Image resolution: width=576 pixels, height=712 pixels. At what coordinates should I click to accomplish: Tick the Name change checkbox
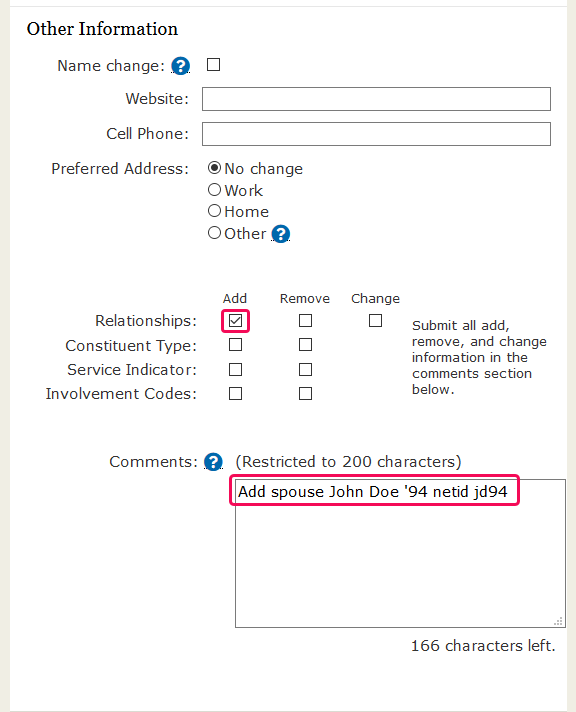[x=214, y=64]
